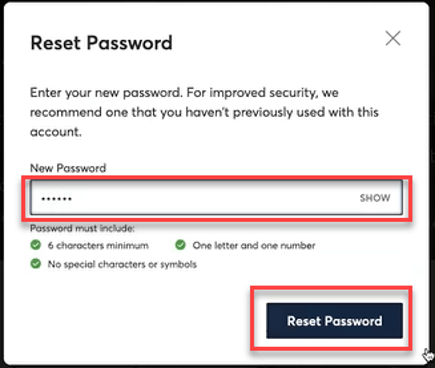Image resolution: width=435 pixels, height=368 pixels.
Task: Click the phrase 'previously used with this'
Action: coord(306,112)
